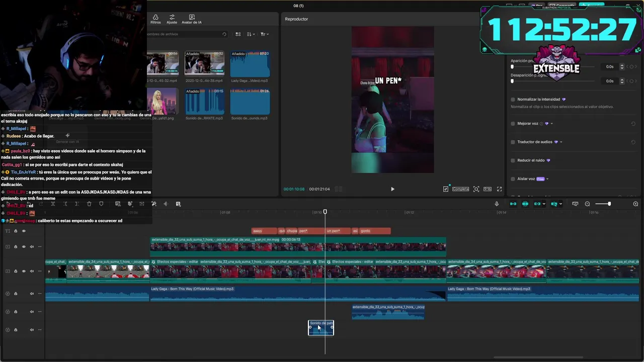Delete the selected clip with trash icon
Image resolution: width=644 pixels, height=362 pixels.
click(89, 204)
